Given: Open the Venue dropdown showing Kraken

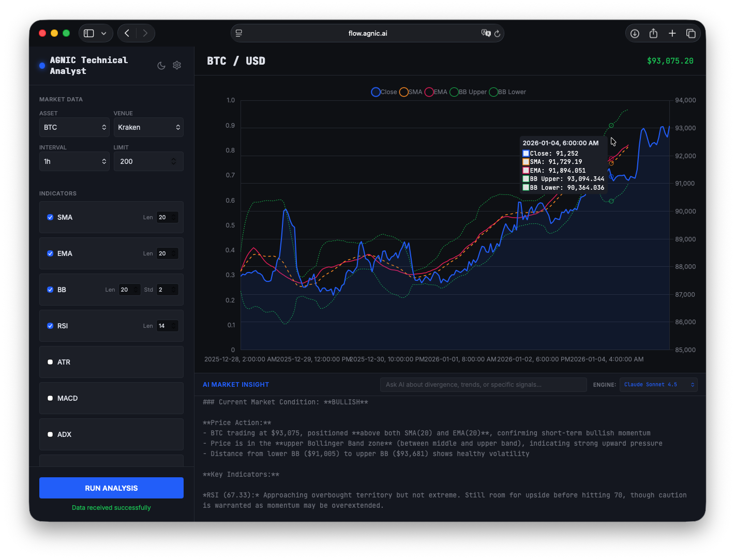Looking at the screenshot, I should coord(148,127).
